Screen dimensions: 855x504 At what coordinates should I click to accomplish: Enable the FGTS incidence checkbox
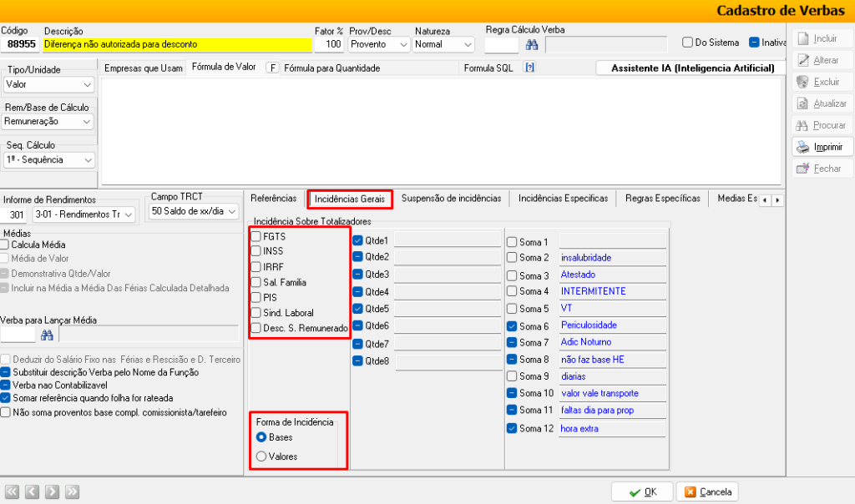click(255, 236)
